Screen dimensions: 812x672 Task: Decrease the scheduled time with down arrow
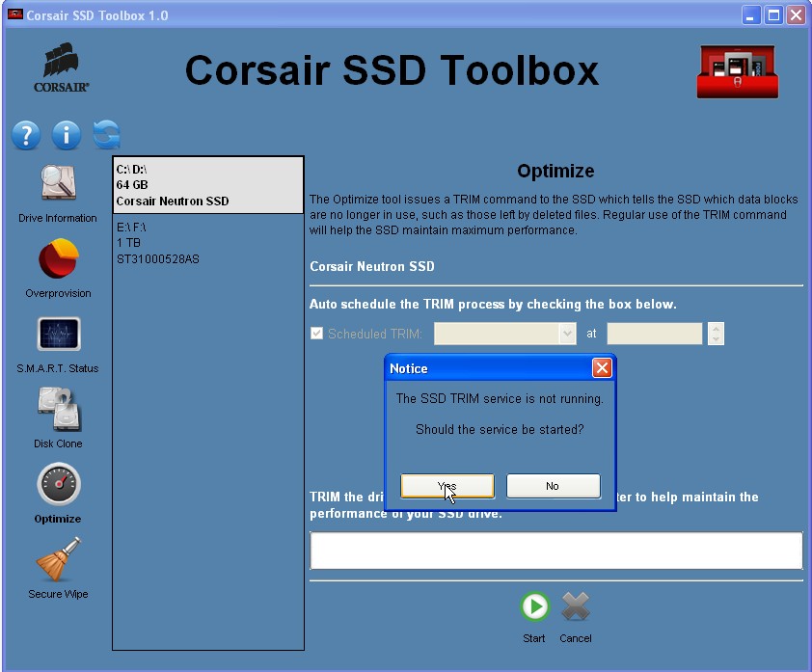[x=716, y=339]
